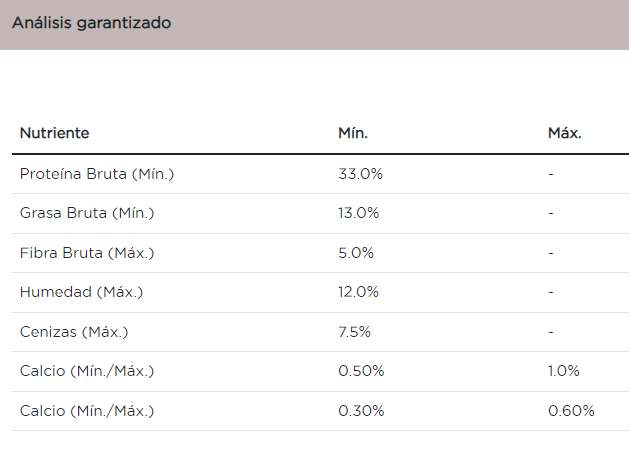Click the 0.30% minimum value

tap(361, 411)
